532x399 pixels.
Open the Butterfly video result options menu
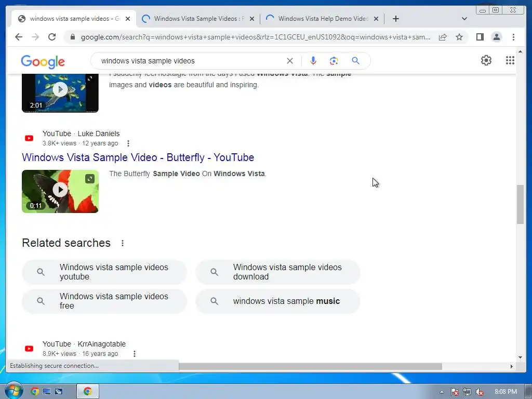click(128, 143)
